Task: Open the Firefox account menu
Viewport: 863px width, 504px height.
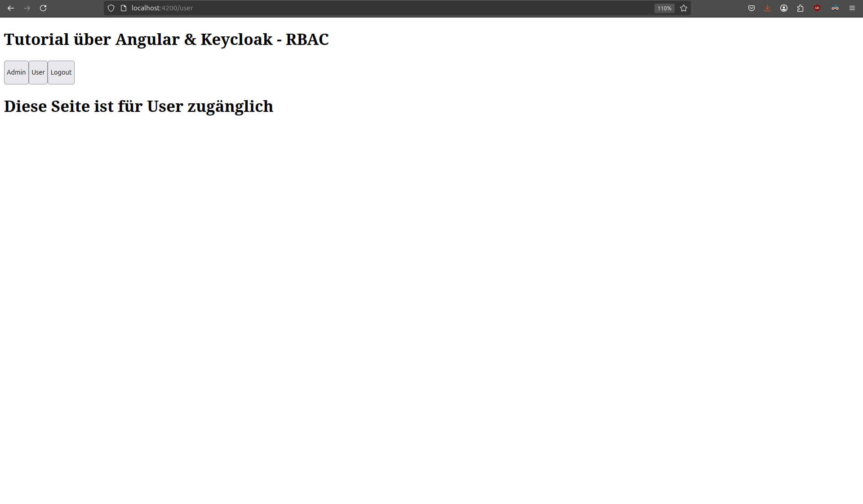Action: click(x=784, y=8)
